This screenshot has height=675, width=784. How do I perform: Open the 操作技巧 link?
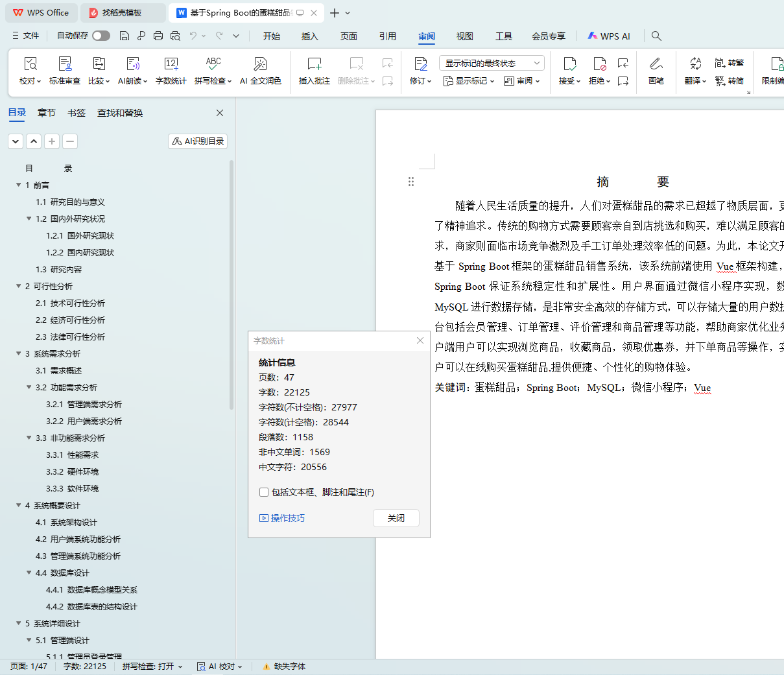(282, 518)
